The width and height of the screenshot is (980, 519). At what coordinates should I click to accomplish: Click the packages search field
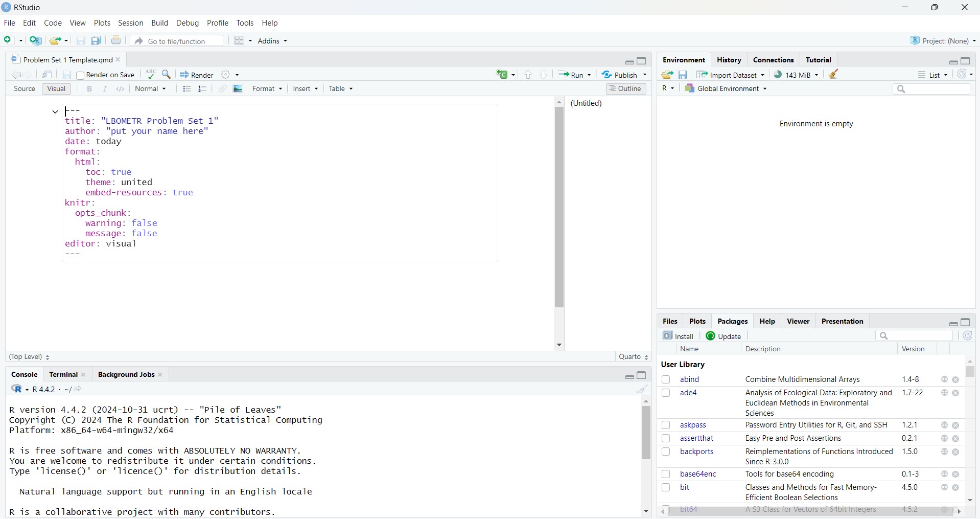pyautogui.click(x=915, y=336)
